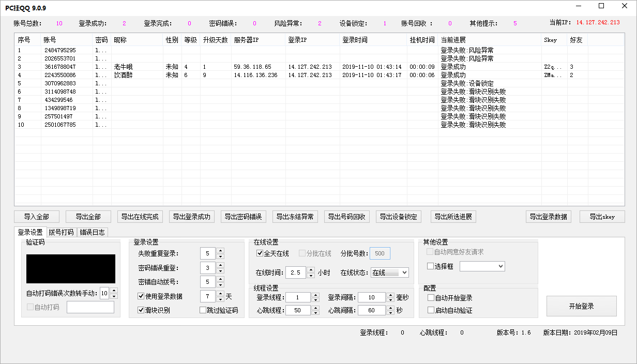Click the 昵称 column header

(x=137, y=40)
